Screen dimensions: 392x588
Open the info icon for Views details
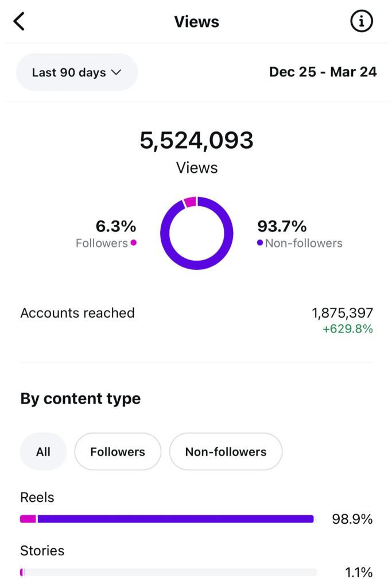click(x=362, y=21)
